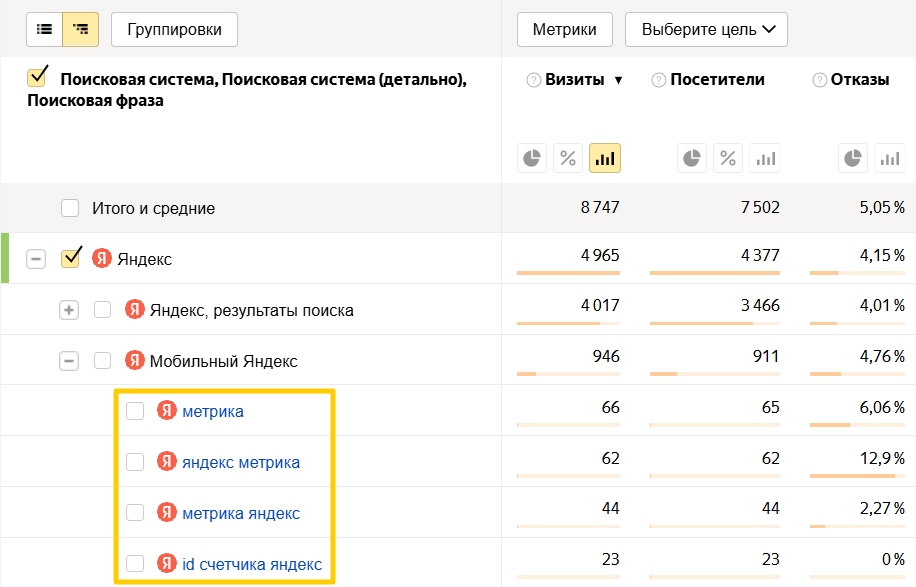Open the Выберите цель dropdown
Image resolution: width=916 pixels, height=587 pixels.
(706, 30)
